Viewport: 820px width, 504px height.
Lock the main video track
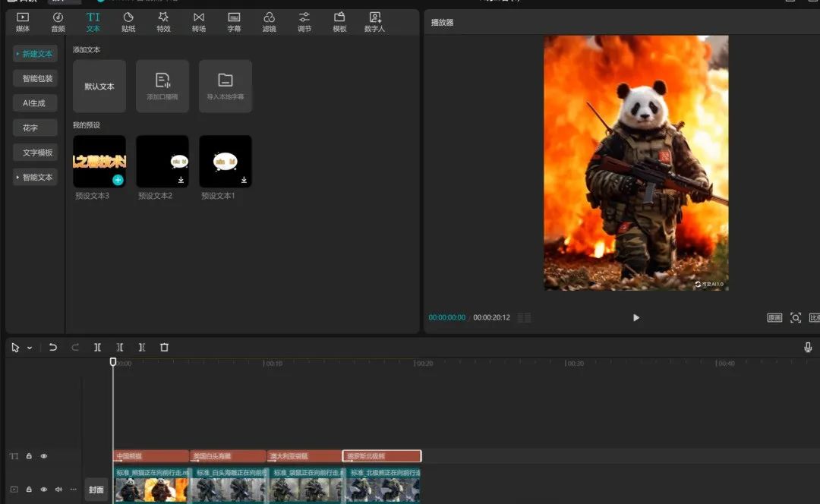[x=29, y=490]
